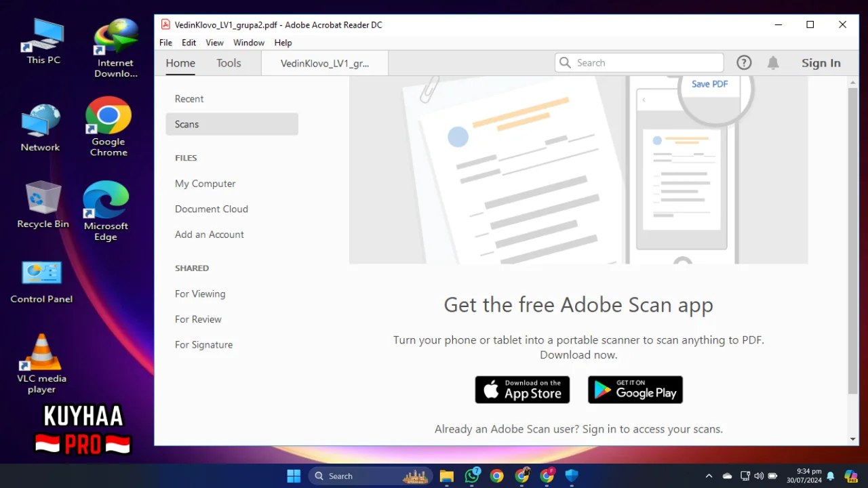Click the search magnifier icon in Acrobat
The height and width of the screenshot is (488, 868).
565,62
